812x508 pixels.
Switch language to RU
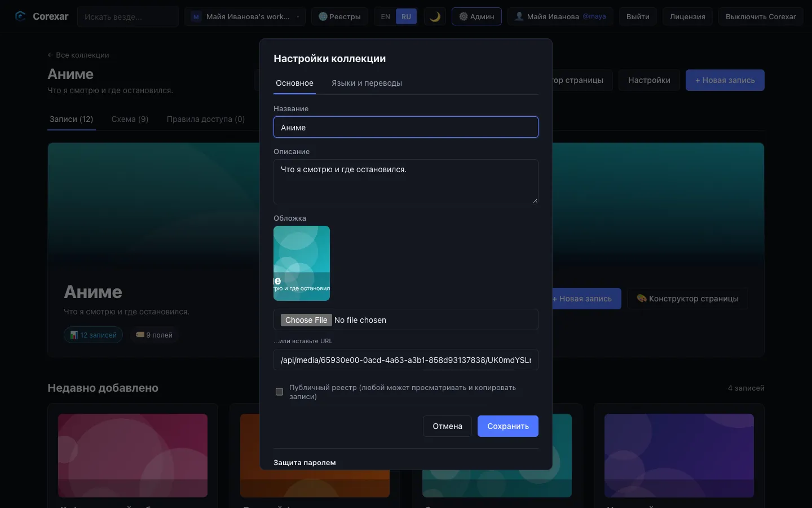pyautogui.click(x=406, y=16)
